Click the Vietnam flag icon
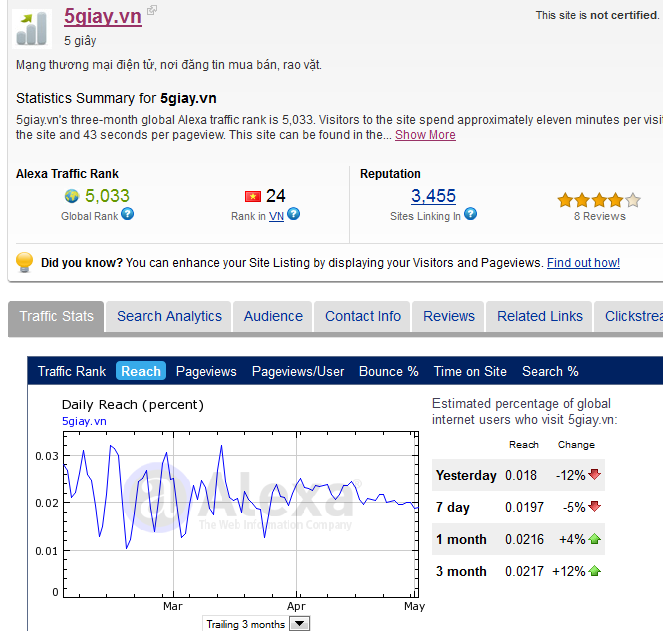The width and height of the screenshot is (663, 631). pos(253,196)
